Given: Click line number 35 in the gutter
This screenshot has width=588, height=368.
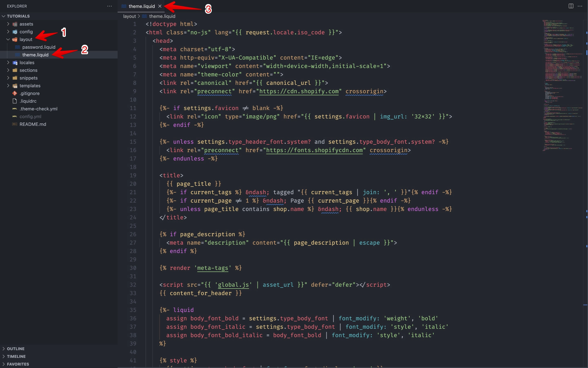Looking at the screenshot, I should (x=133, y=310).
